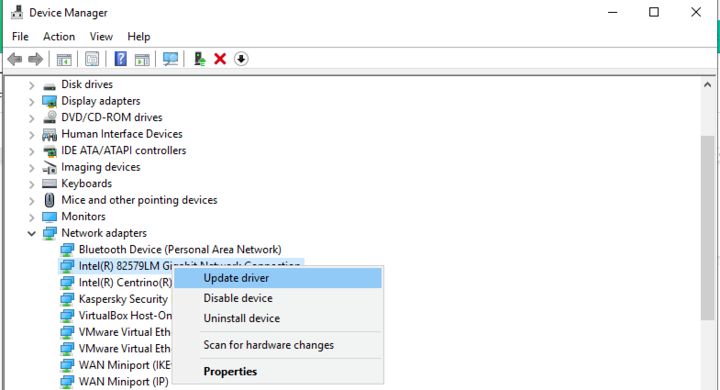
Task: Expand Mice and other pointing devices node
Action: [x=31, y=201]
